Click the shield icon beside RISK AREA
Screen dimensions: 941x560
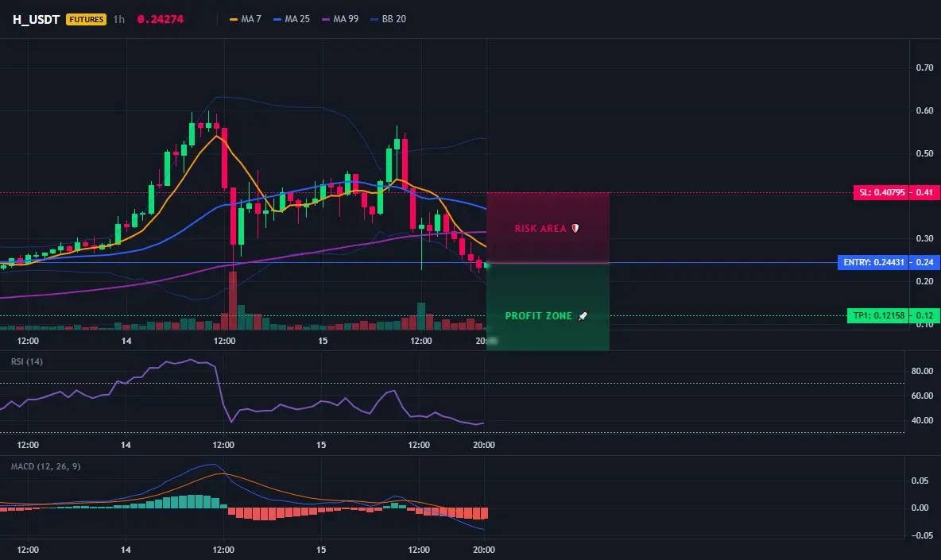click(x=575, y=229)
